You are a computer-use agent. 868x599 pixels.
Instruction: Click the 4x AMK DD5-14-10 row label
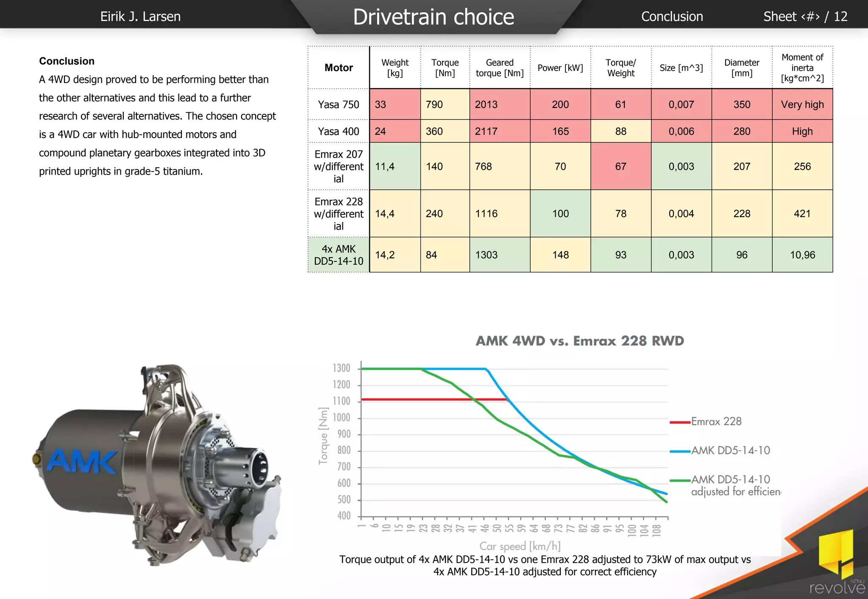(339, 255)
